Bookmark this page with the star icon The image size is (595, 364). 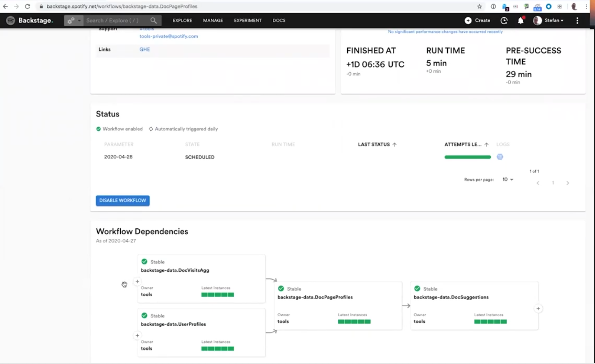tap(479, 6)
